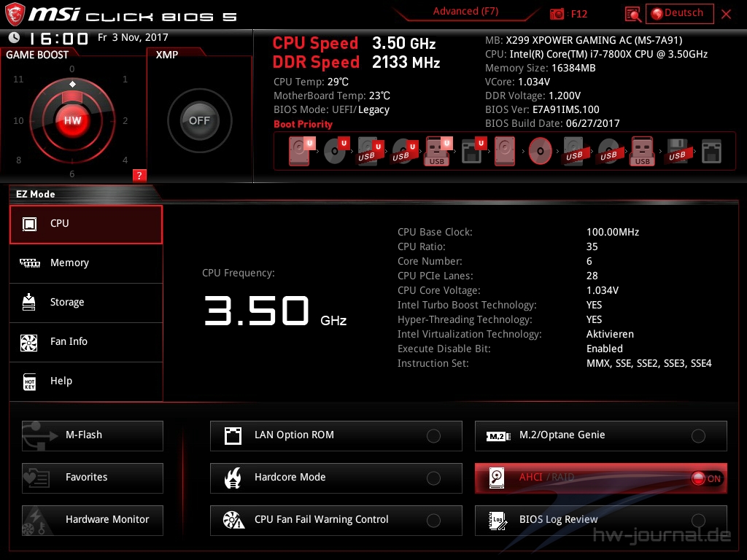
Task: Select the legacy network boot device icon
Action: (x=711, y=152)
